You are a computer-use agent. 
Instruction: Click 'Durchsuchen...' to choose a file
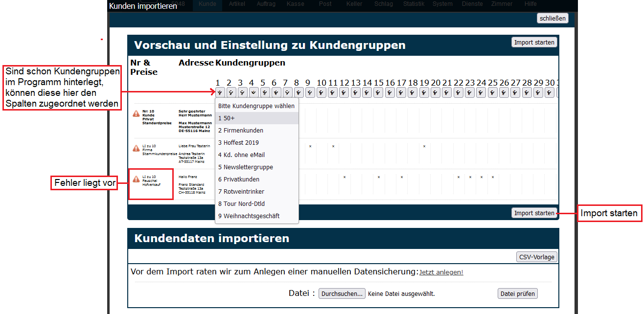pos(342,293)
